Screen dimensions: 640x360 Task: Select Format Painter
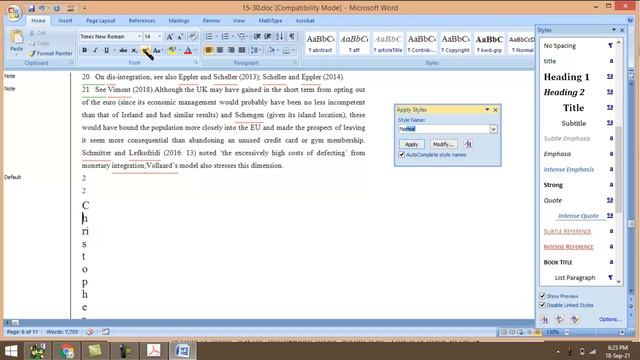coord(51,53)
